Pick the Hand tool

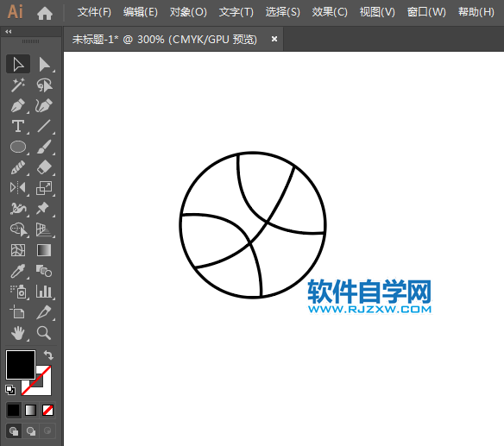18,333
